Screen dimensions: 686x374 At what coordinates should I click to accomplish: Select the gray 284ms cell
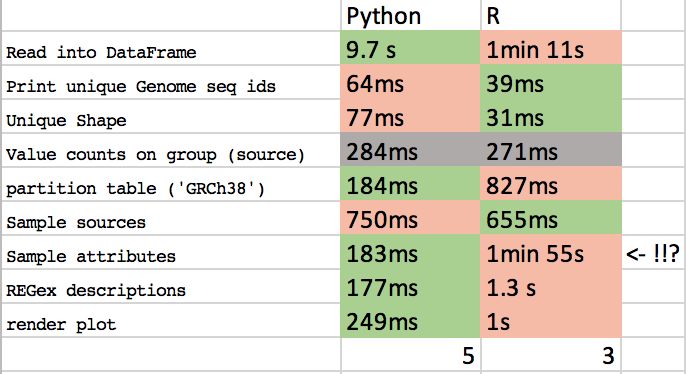click(x=410, y=150)
